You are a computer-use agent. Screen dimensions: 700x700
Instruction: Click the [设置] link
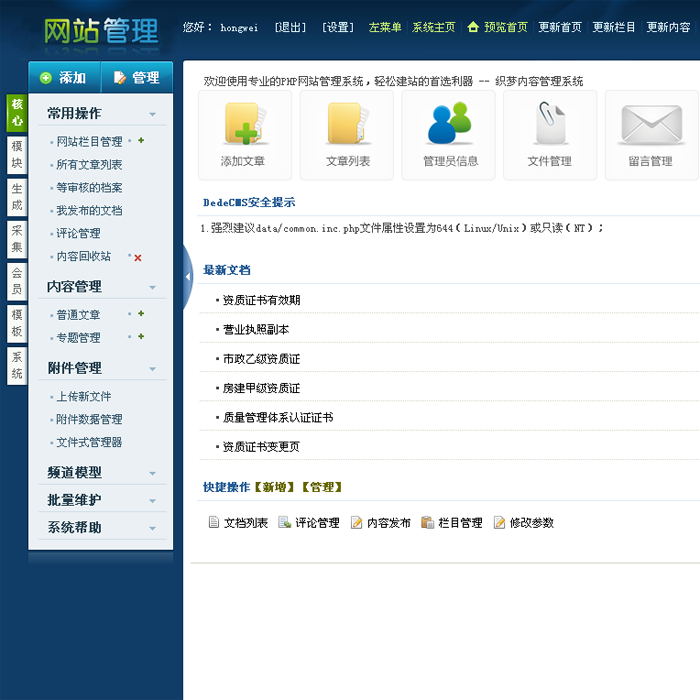(x=338, y=27)
